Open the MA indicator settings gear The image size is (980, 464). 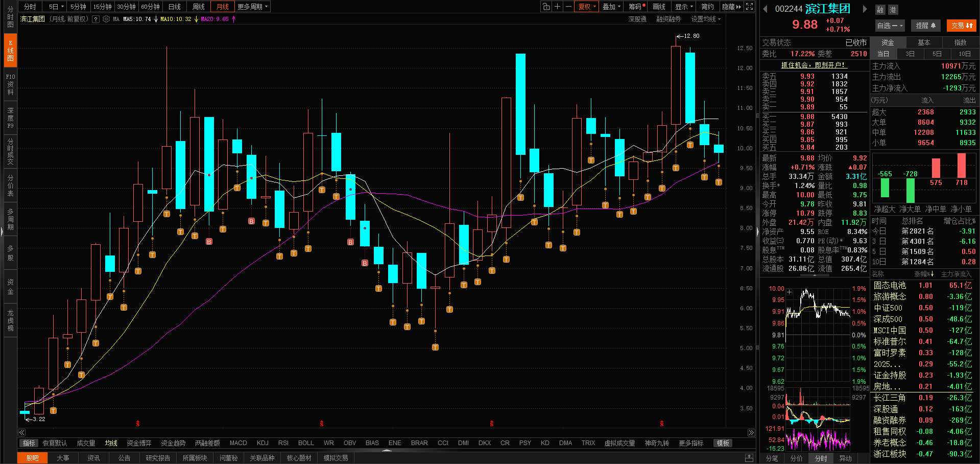(106, 19)
